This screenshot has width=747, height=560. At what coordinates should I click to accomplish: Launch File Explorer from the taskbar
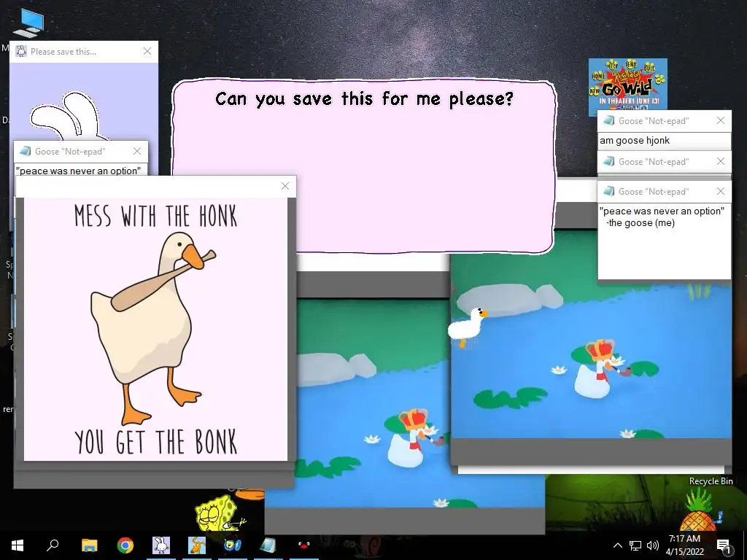click(x=89, y=545)
